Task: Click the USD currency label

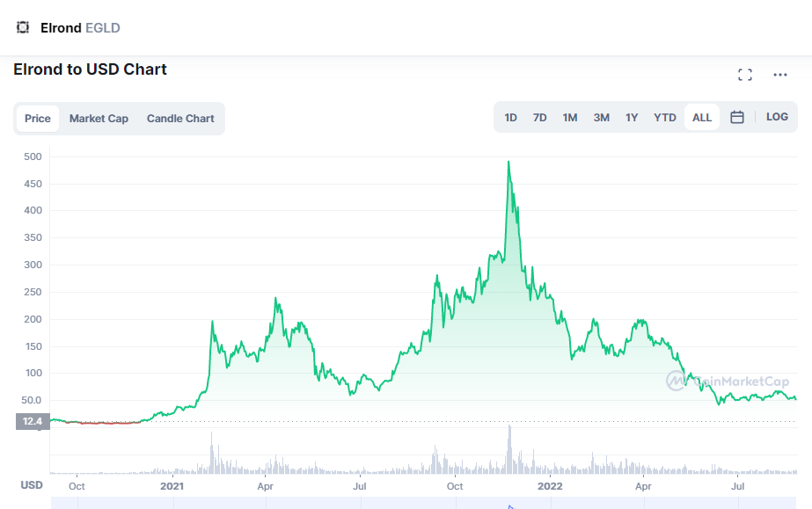Action: point(32,484)
